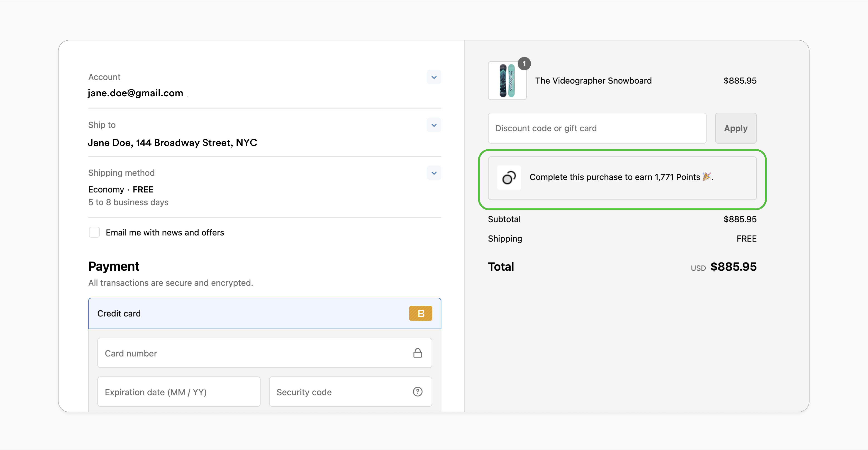Expand the Ship to section chevron
Image resolution: width=868 pixels, height=450 pixels.
coord(434,125)
